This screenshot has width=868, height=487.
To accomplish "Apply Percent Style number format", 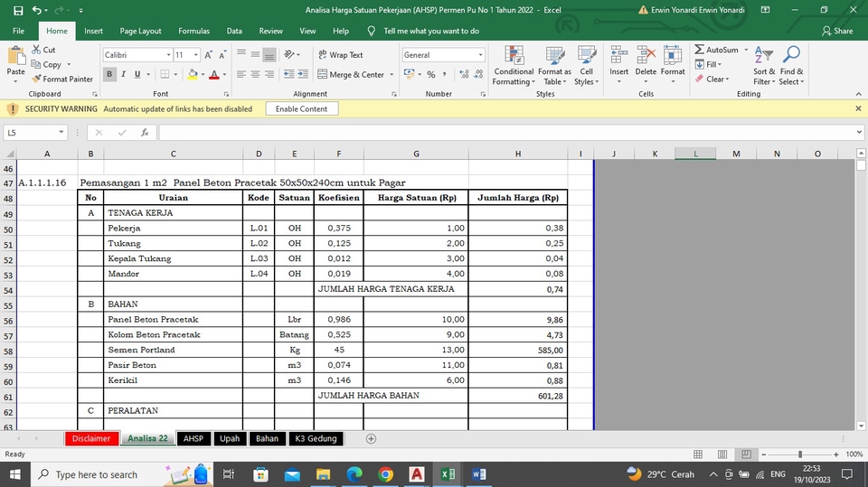I will click(x=431, y=74).
